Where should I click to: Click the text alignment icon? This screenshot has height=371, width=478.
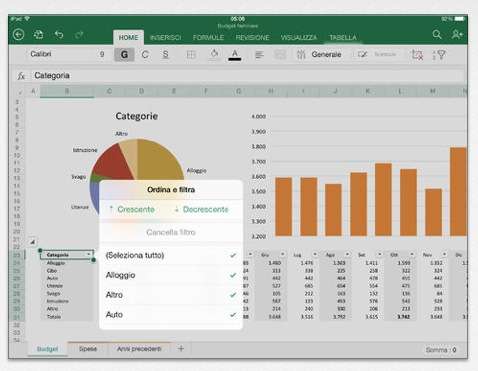point(259,55)
